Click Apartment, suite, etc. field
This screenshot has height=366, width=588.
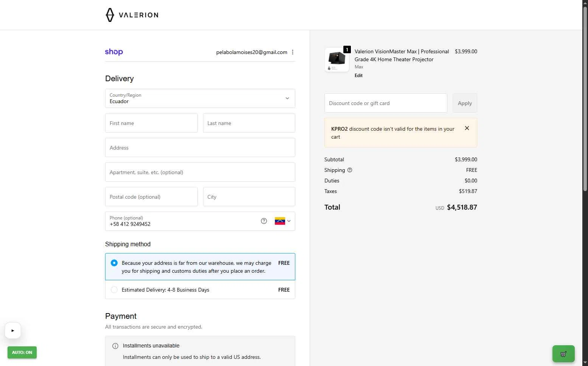pos(200,172)
